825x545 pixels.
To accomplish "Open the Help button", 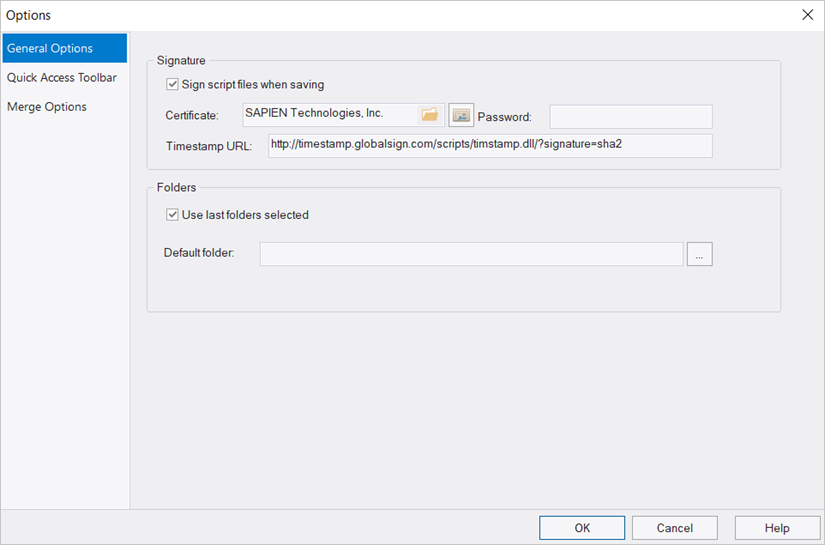I will pos(777,528).
